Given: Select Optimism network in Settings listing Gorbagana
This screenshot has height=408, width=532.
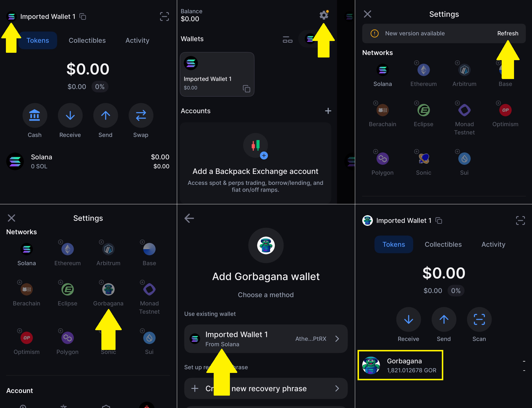Looking at the screenshot, I should pos(27,338).
